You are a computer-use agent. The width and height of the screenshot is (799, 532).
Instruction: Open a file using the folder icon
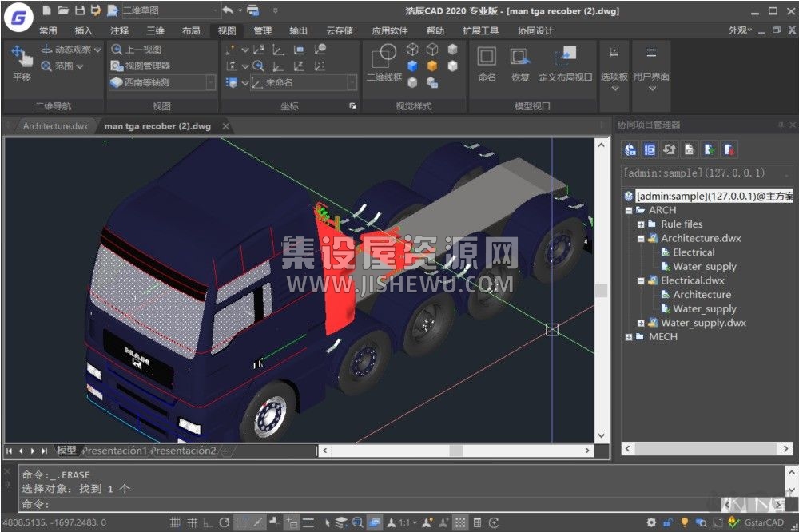62,10
